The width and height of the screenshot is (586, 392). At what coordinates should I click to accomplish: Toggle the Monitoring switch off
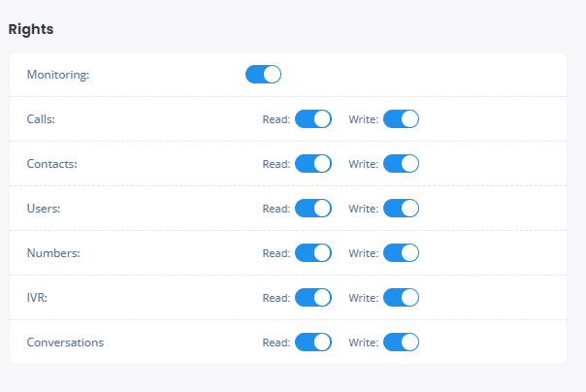[263, 75]
